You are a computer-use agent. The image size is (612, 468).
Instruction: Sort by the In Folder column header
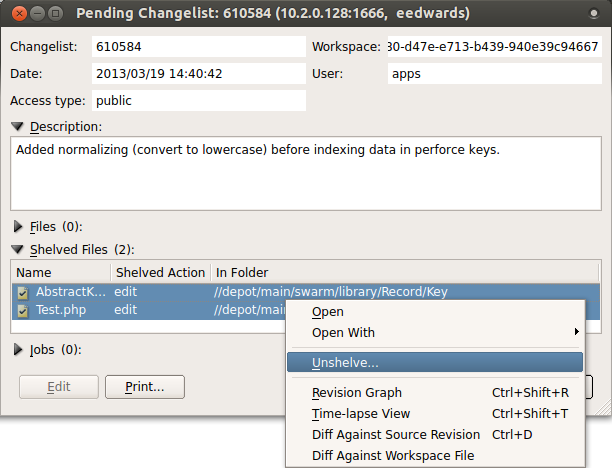[x=405, y=272]
